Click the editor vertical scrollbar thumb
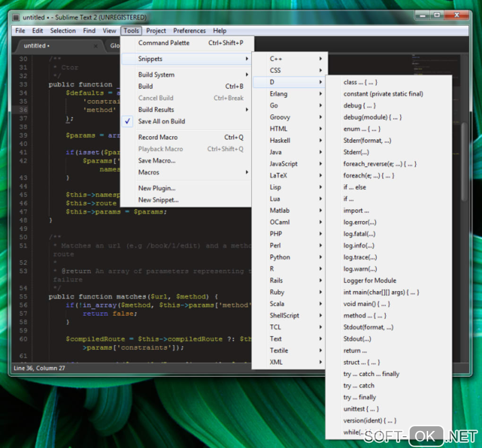The image size is (482, 448). (x=464, y=162)
